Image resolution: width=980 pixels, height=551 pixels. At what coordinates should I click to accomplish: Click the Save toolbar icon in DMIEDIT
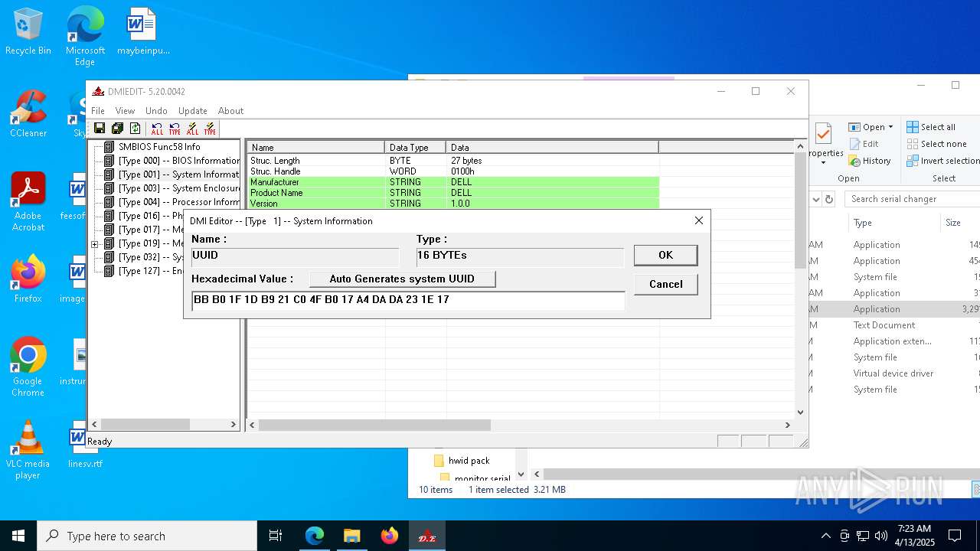click(99, 129)
